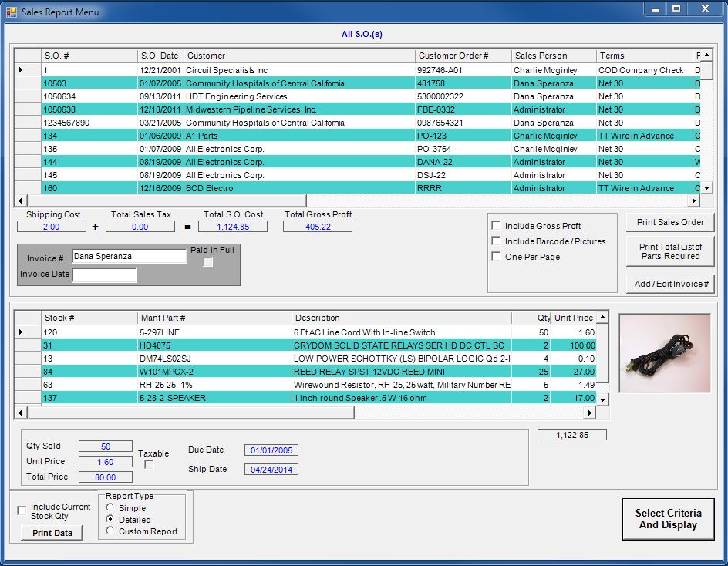
Task: Click the Invoice Date input field
Action: tap(104, 275)
